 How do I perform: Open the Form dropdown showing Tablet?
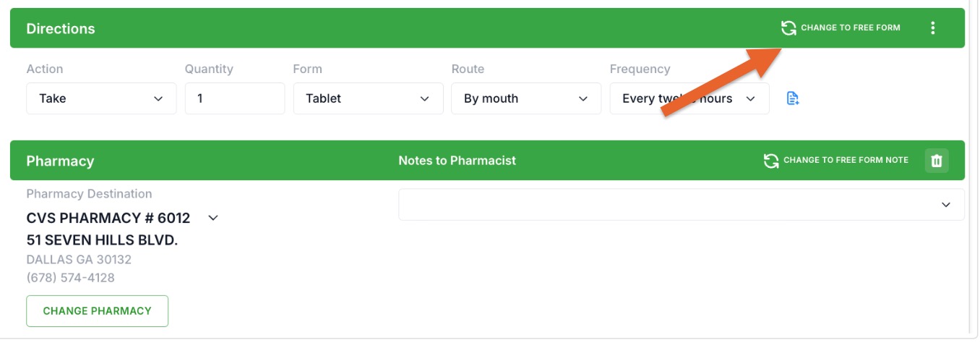tap(368, 98)
